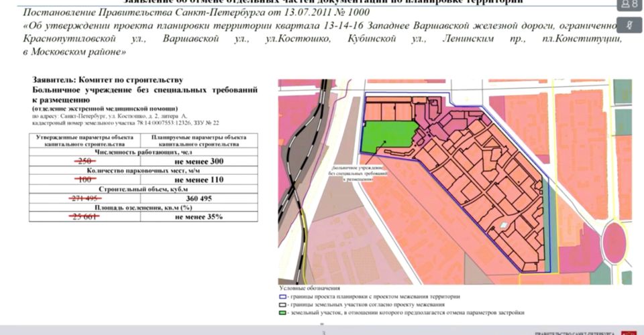This screenshot has height=335, width=644.
Task: Click the crossed-out value 250
Action: 85,161
